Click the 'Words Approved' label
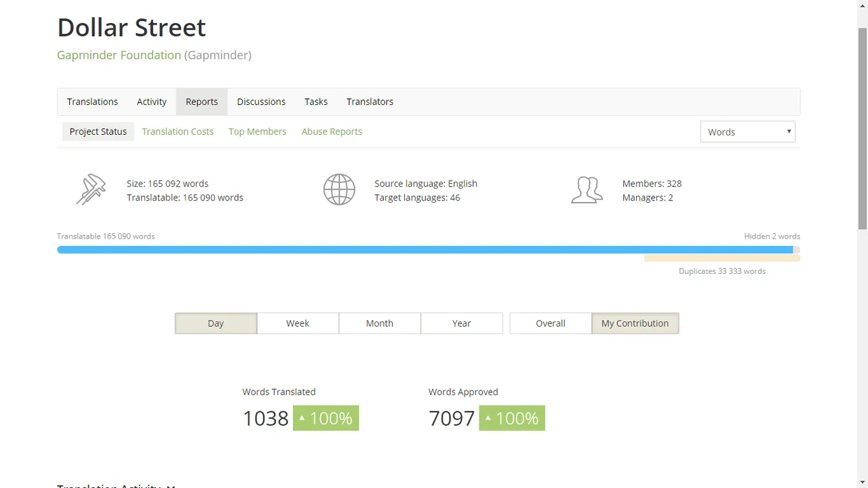This screenshot has height=488, width=868. [463, 392]
